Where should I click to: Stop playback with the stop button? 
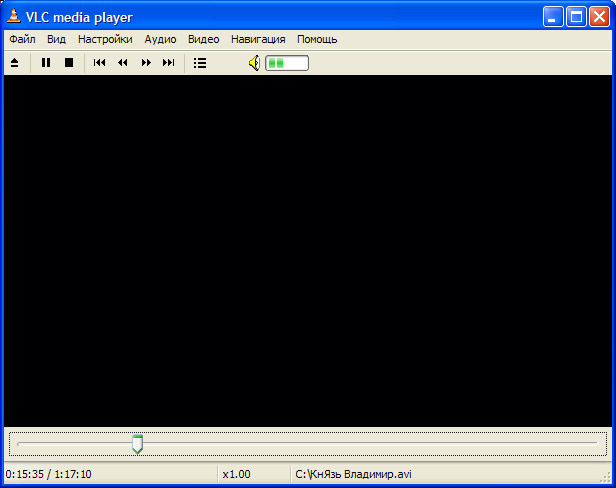[69, 63]
